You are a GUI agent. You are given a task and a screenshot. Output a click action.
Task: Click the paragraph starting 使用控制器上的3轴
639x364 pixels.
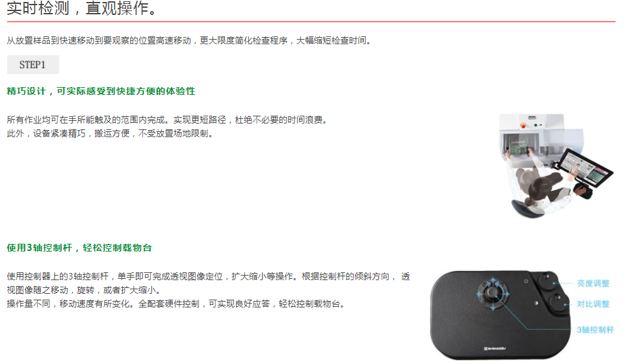tap(208, 283)
